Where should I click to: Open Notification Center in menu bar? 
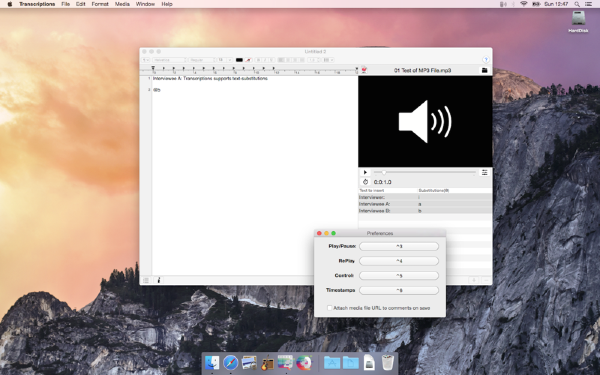tap(589, 4)
